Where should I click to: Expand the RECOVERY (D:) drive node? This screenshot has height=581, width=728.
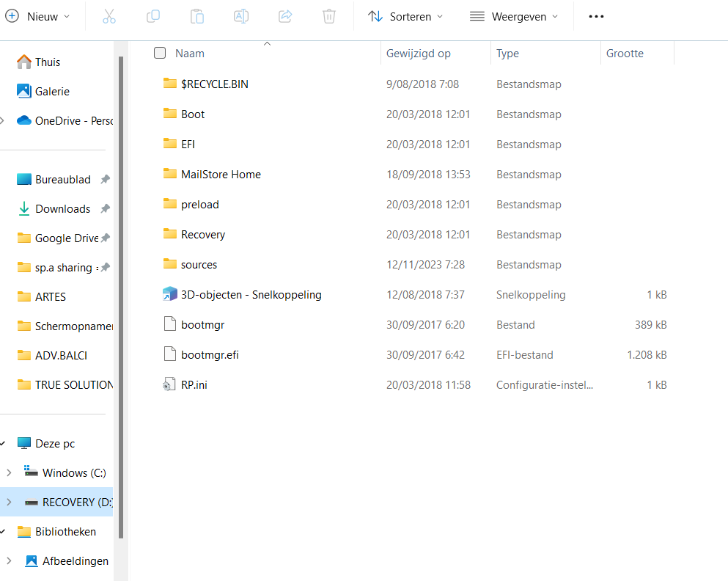click(9, 502)
